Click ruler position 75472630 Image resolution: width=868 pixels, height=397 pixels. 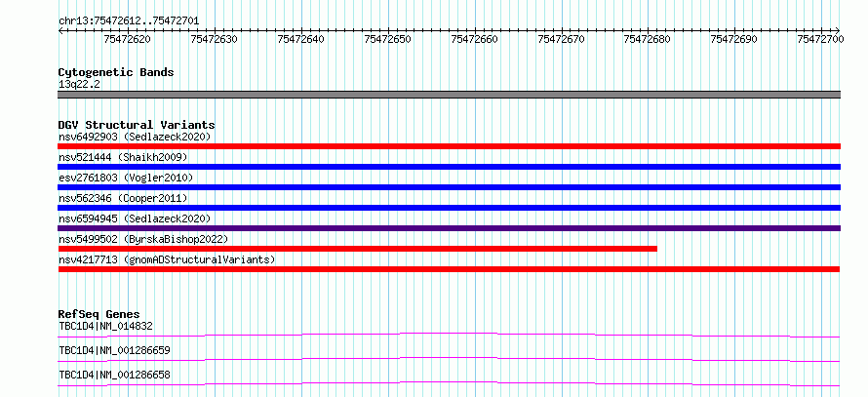215,39
